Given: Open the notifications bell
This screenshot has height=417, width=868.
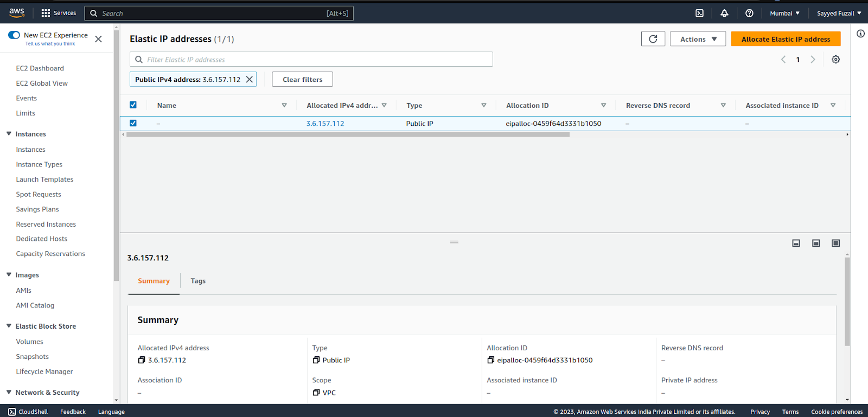Looking at the screenshot, I should click(x=724, y=13).
